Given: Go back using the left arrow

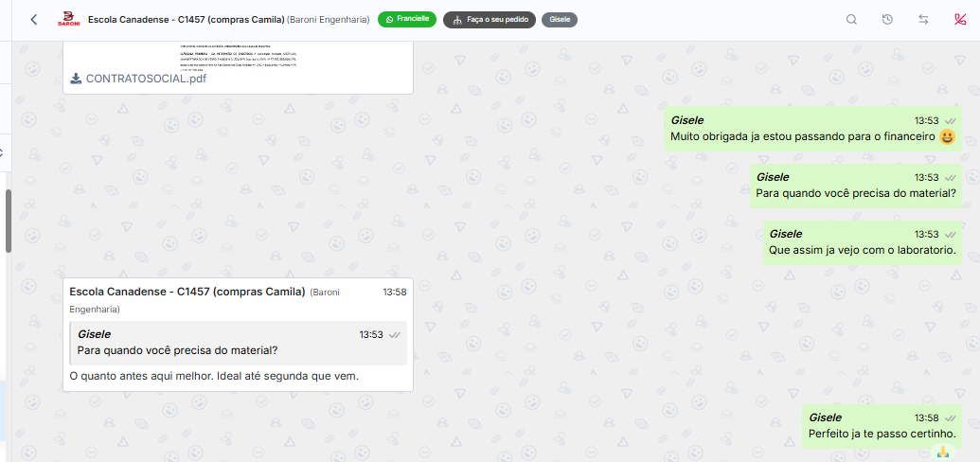Looking at the screenshot, I should click(34, 19).
